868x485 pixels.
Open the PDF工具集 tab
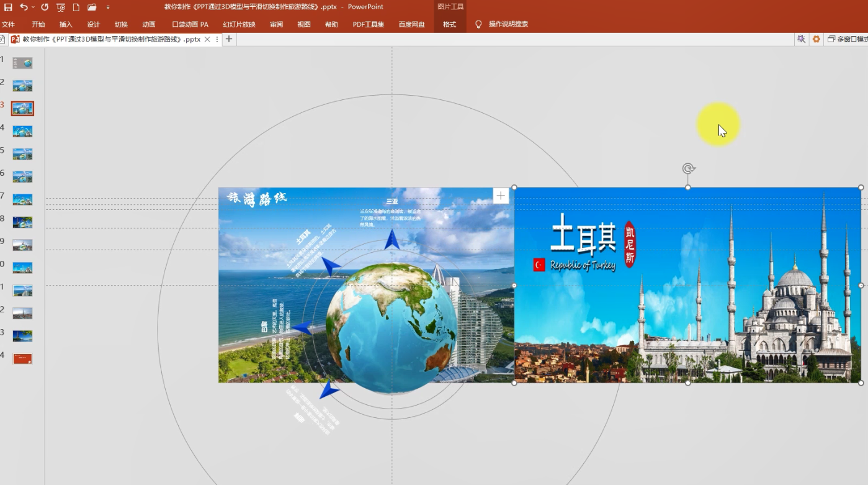point(369,24)
